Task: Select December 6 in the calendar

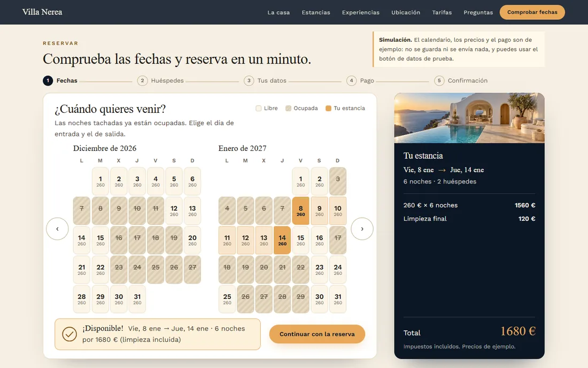Action: (x=192, y=181)
